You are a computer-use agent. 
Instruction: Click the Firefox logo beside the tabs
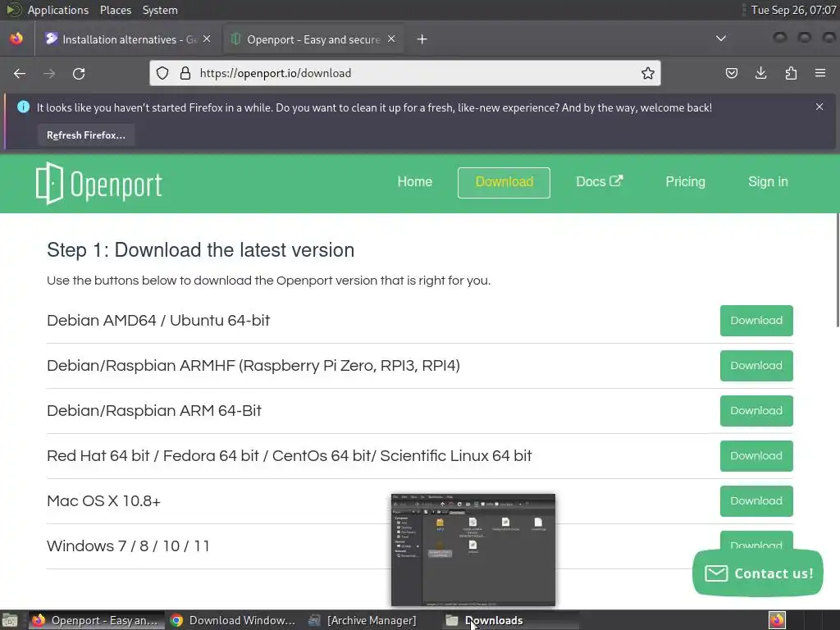point(16,39)
